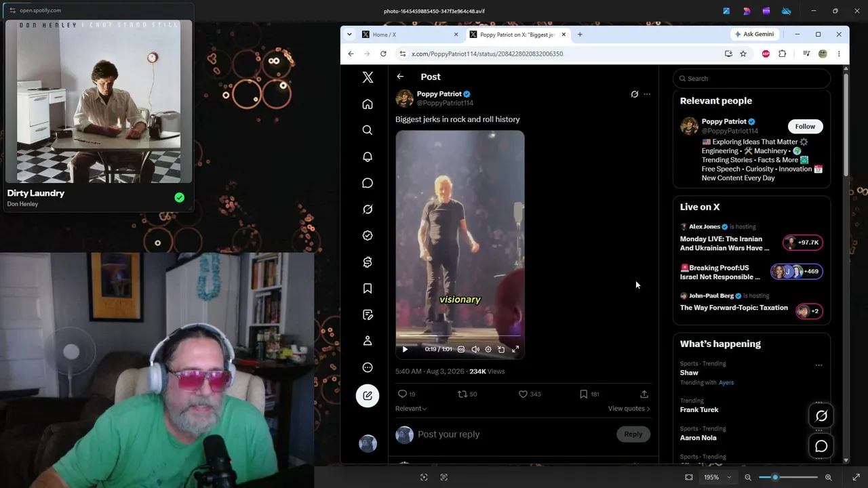Repost the Poppy Patriot post
Image resolution: width=868 pixels, height=488 pixels.
tap(467, 394)
